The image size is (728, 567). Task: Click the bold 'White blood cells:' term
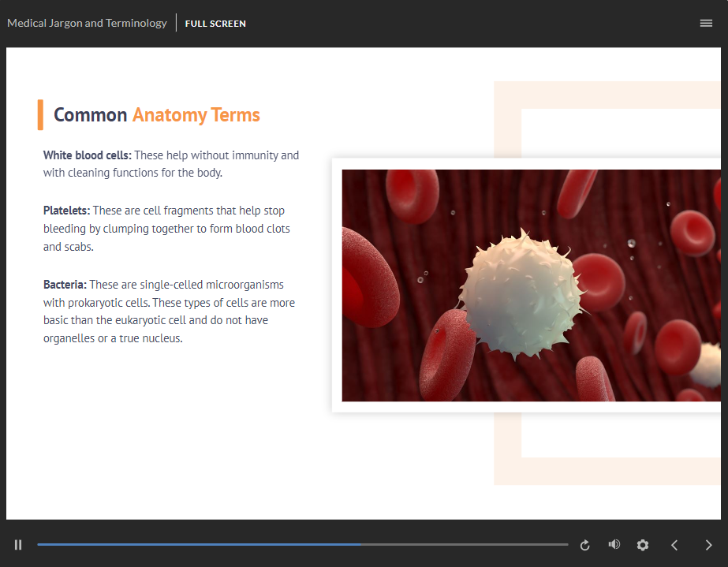pyautogui.click(x=87, y=155)
